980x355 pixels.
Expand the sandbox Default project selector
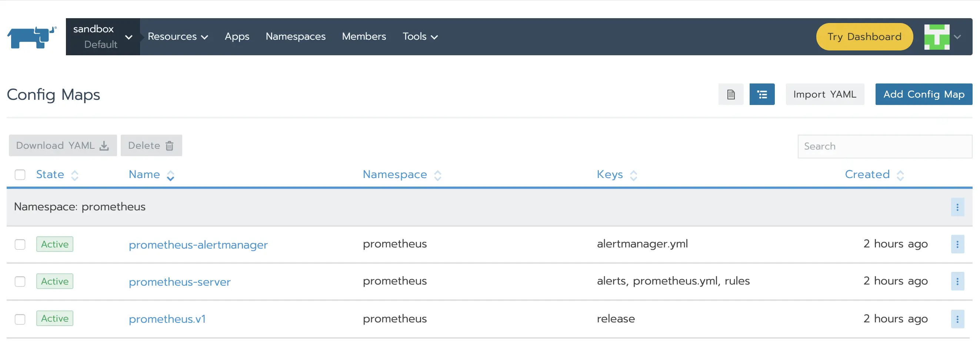point(102,37)
